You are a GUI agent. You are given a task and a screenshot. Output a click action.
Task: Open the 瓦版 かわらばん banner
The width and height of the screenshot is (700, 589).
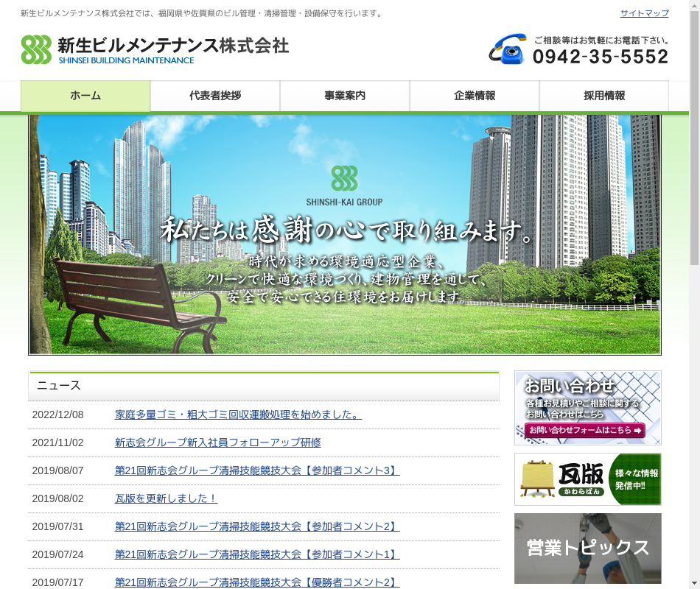587,479
